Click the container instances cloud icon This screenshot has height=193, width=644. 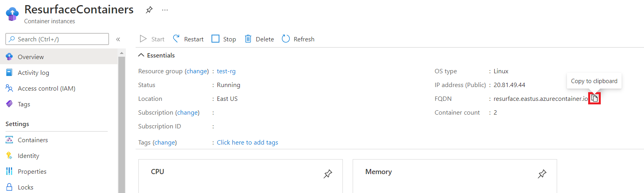click(x=12, y=14)
